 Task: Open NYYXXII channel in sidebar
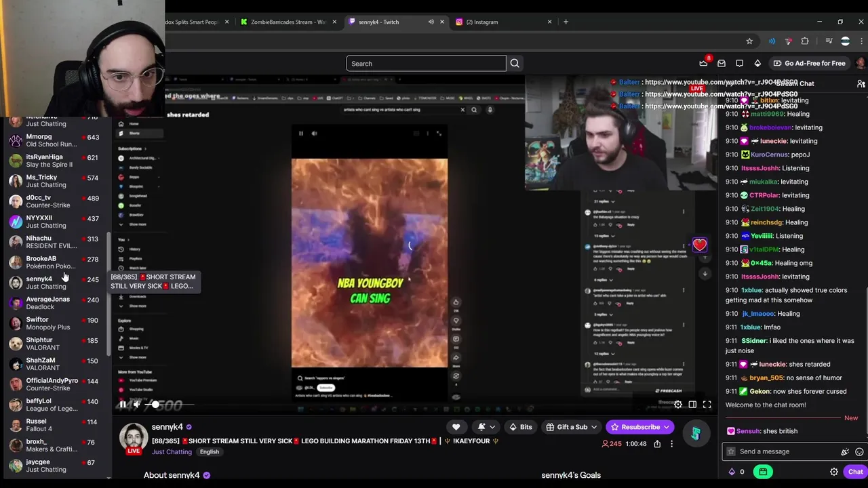[x=54, y=222]
